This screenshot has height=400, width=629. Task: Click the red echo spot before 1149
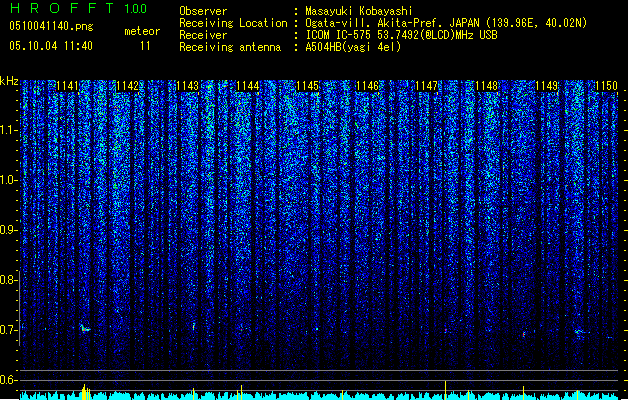[523, 334]
